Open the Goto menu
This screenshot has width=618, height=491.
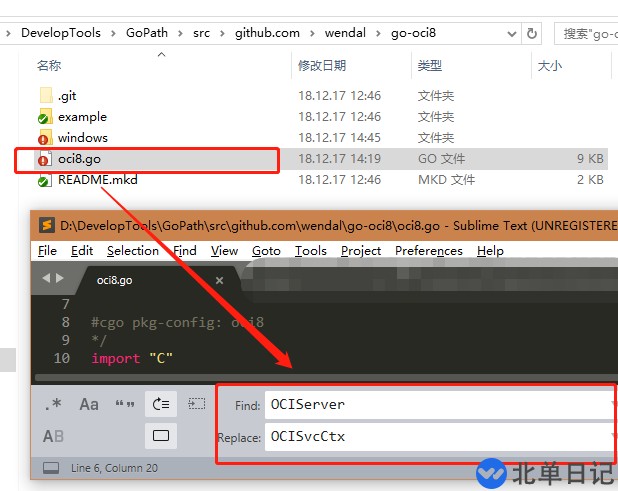point(266,251)
